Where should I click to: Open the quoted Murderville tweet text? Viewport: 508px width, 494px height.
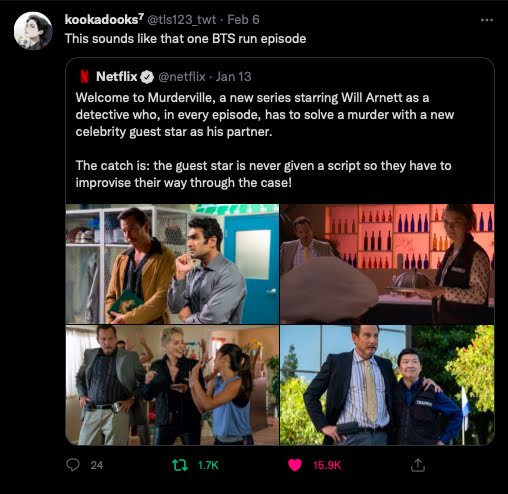pos(264,140)
